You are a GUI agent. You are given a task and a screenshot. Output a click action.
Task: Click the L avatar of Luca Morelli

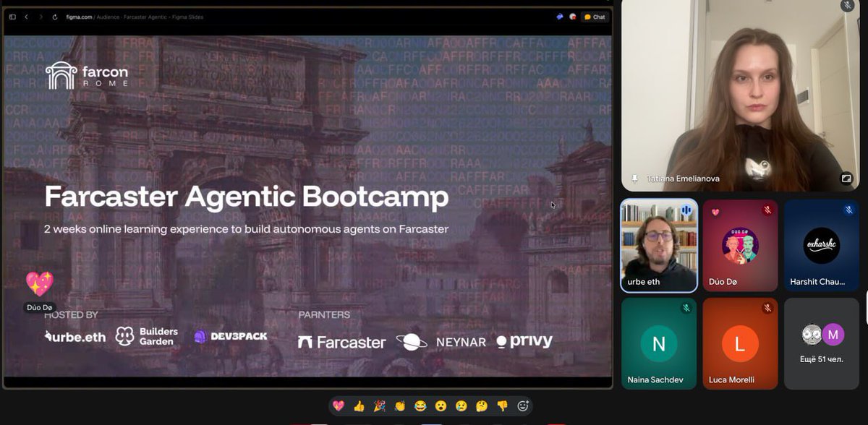point(740,344)
